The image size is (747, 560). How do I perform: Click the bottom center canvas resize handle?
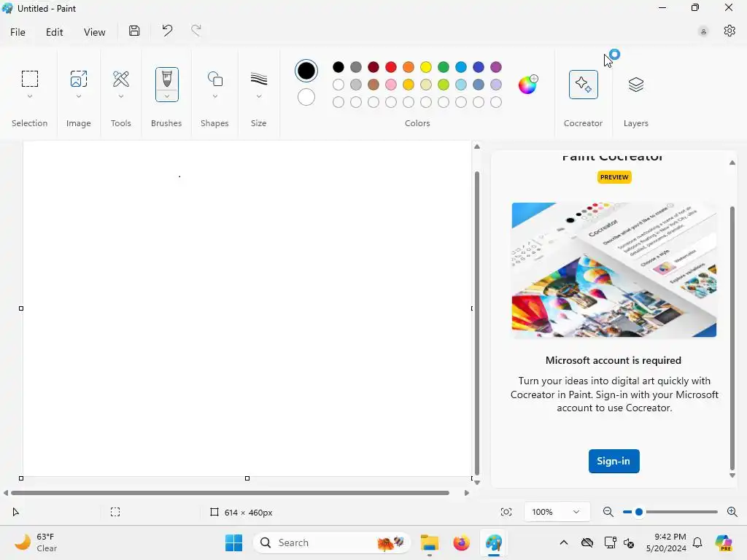247,478
